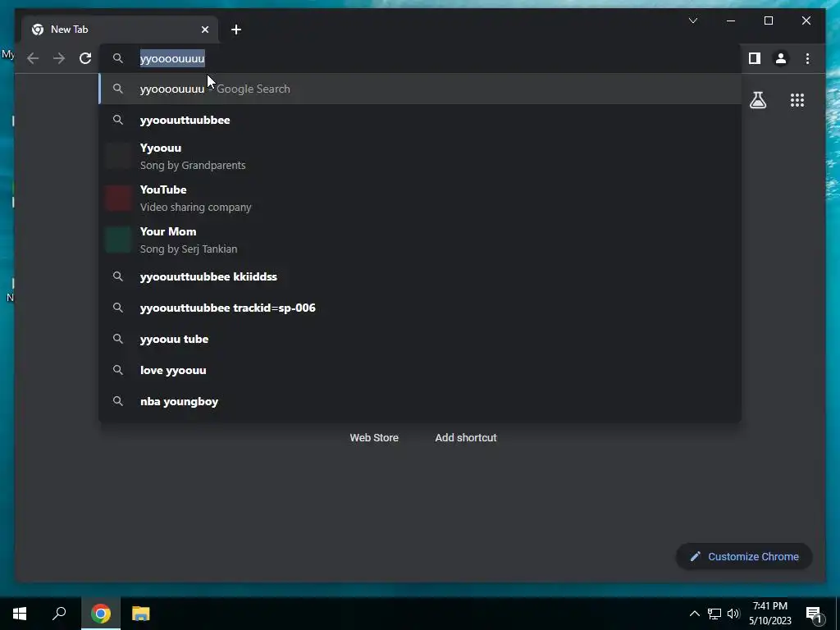Expand the tab search chevron
The image size is (840, 630).
[x=692, y=21]
